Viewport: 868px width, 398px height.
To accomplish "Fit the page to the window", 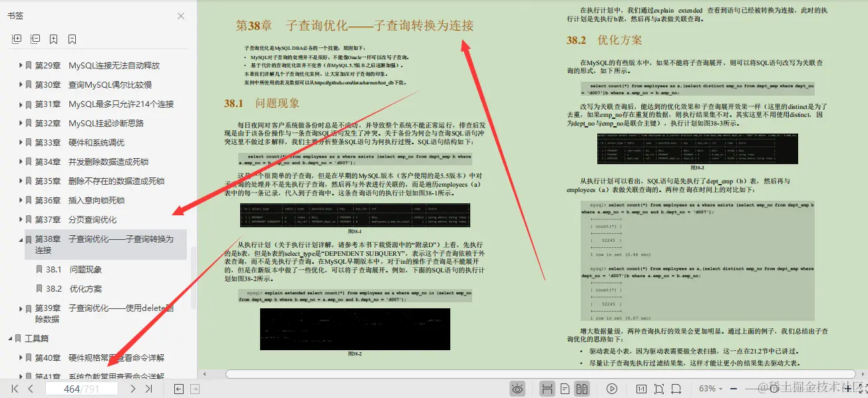I will click(659, 389).
